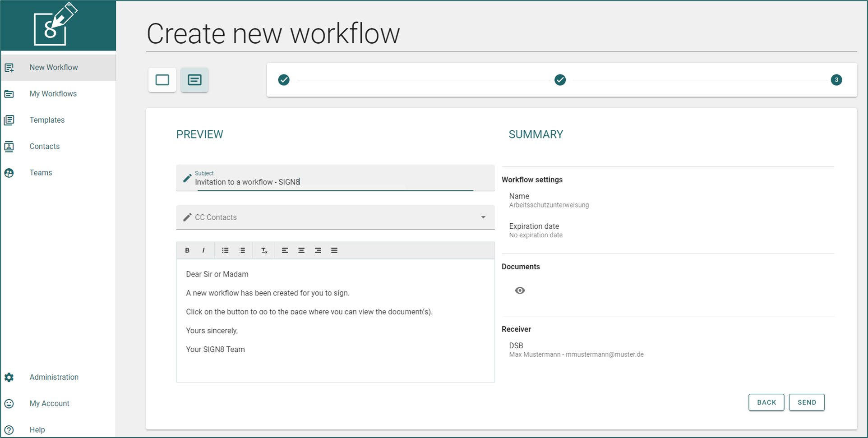Viewport: 868px width, 438px height.
Task: Align text left
Action: (285, 250)
